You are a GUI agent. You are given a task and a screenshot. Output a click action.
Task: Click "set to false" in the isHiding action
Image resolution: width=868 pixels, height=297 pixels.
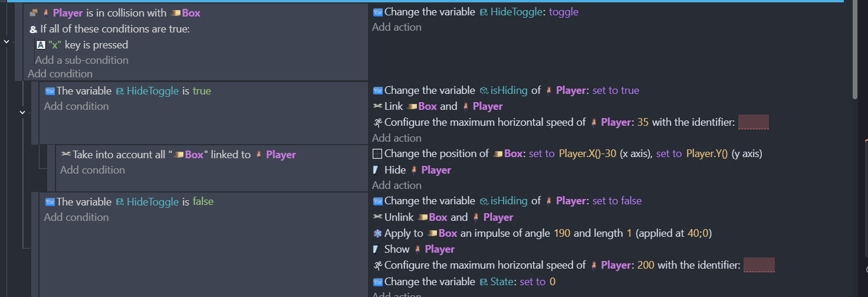pos(617,201)
